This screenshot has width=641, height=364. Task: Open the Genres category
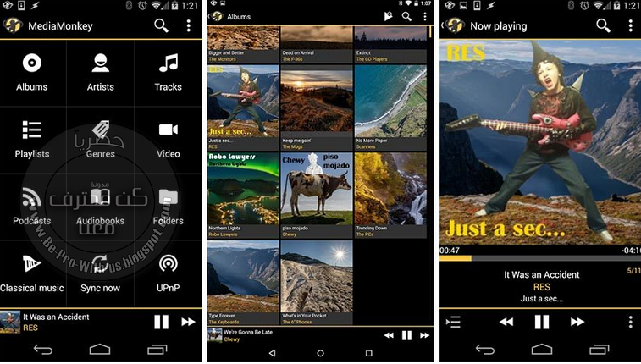click(x=100, y=140)
